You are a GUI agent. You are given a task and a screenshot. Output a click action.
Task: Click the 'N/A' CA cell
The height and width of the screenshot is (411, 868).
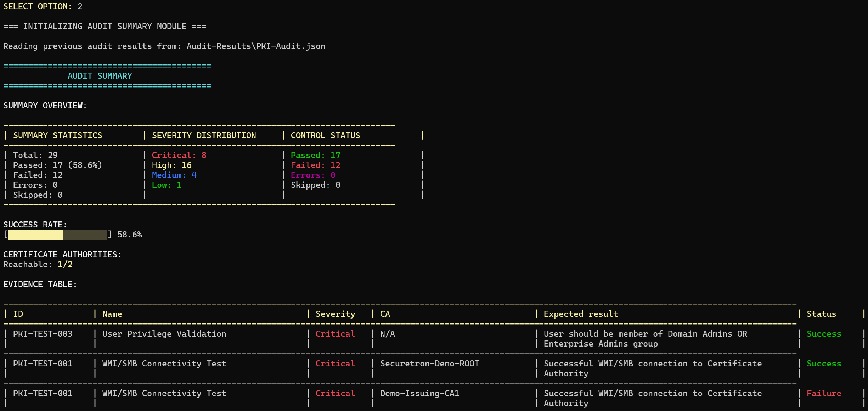click(388, 334)
